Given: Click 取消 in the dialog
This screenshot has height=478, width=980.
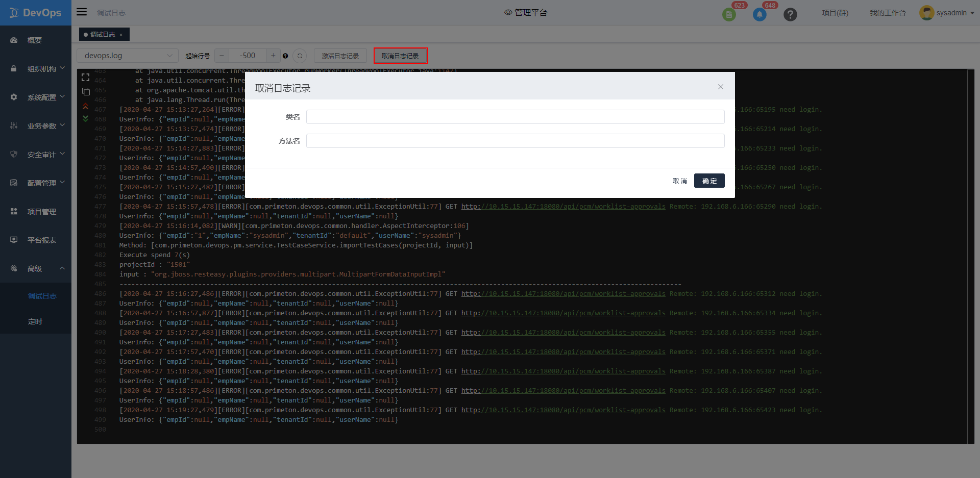Looking at the screenshot, I should click(680, 181).
